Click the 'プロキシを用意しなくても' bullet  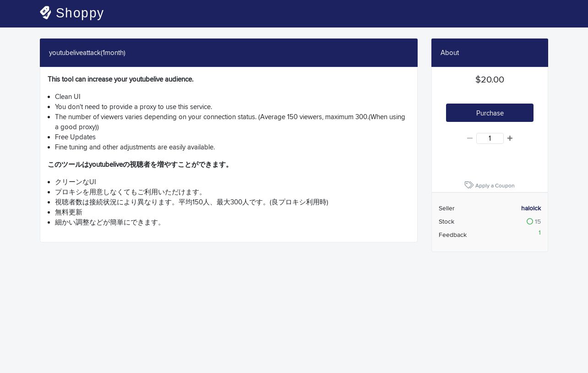[130, 192]
